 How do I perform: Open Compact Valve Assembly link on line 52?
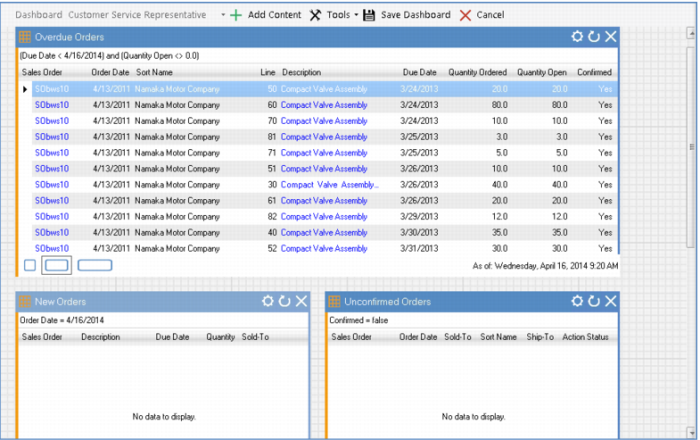click(324, 249)
